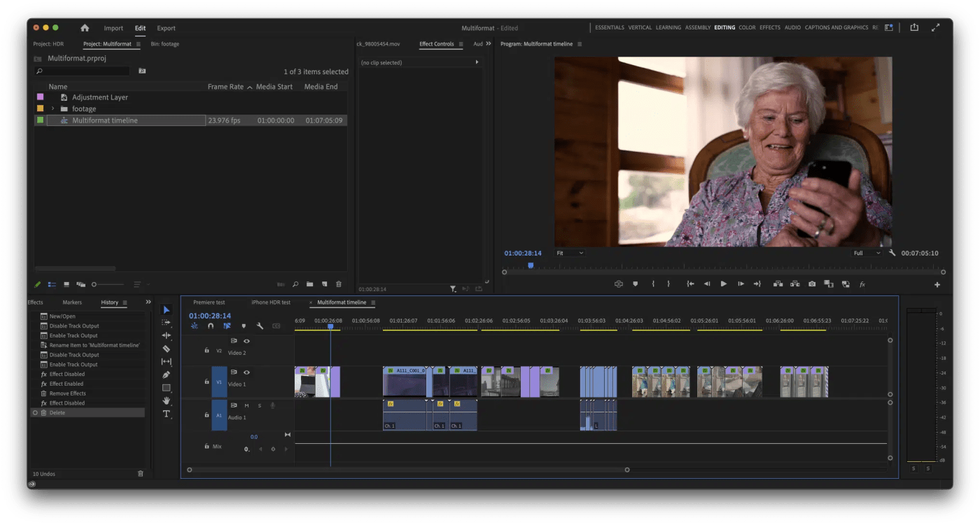Click the Extract button in Program monitor
Screen dimensions: 980x525
point(794,284)
